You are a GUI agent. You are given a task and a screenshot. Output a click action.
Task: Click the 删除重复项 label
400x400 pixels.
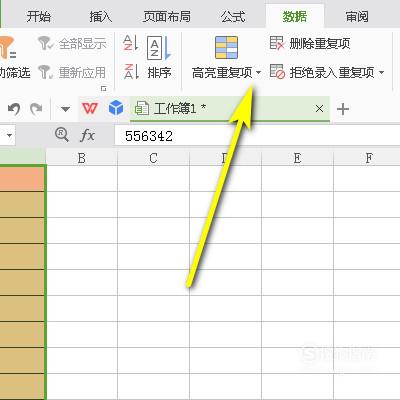[320, 43]
